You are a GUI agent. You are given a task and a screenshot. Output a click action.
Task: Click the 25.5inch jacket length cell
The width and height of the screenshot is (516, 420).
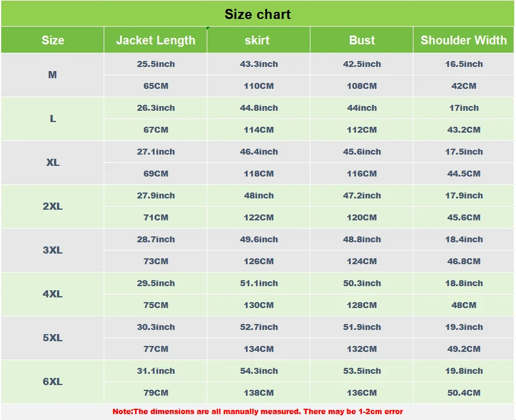point(156,64)
